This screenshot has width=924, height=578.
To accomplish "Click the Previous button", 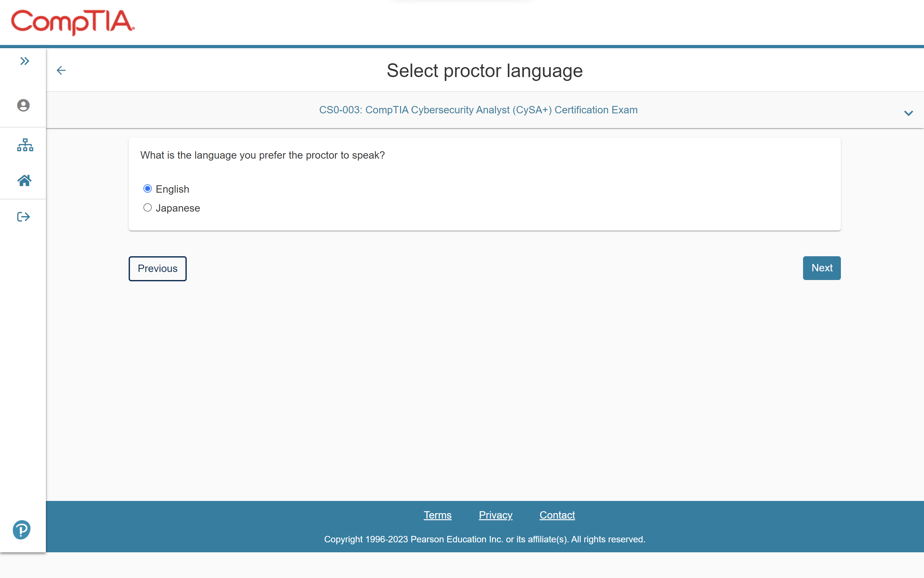I will tap(158, 268).
